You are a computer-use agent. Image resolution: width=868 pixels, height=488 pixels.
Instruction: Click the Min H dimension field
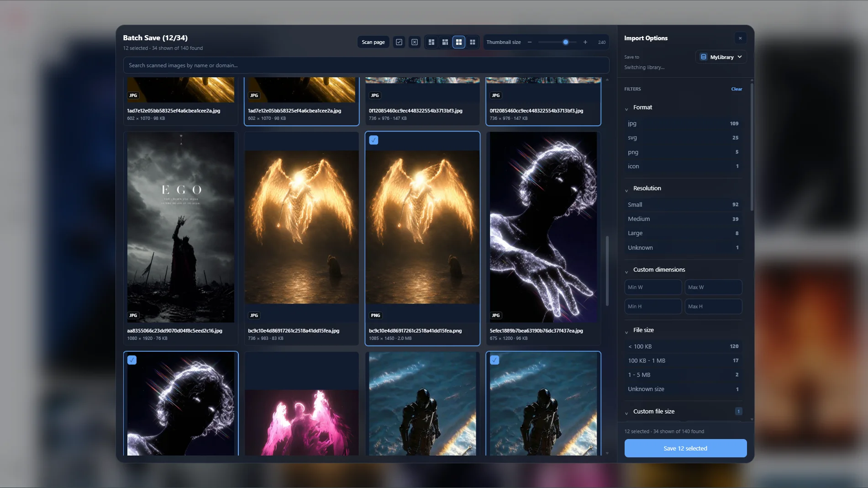pos(653,307)
